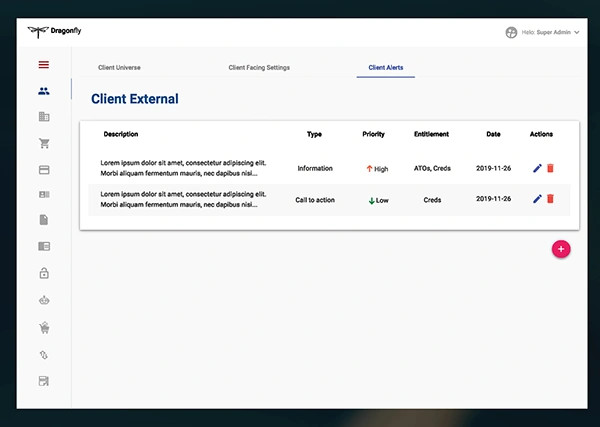Open the basket with star icon in sidebar
Image resolution: width=600 pixels, height=427 pixels.
(x=44, y=328)
